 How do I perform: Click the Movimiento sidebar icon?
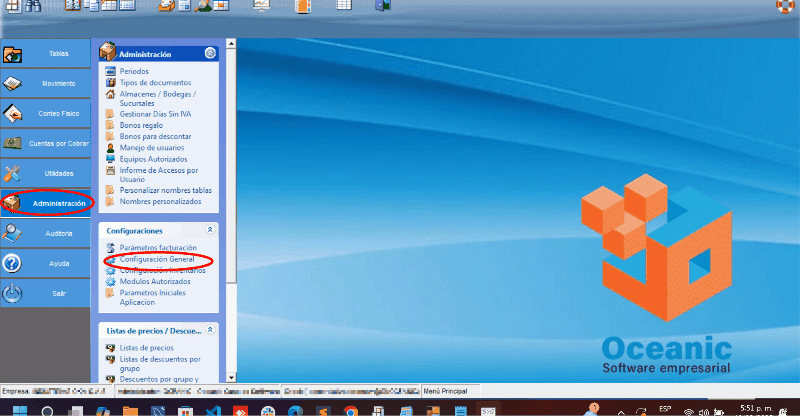(x=13, y=83)
